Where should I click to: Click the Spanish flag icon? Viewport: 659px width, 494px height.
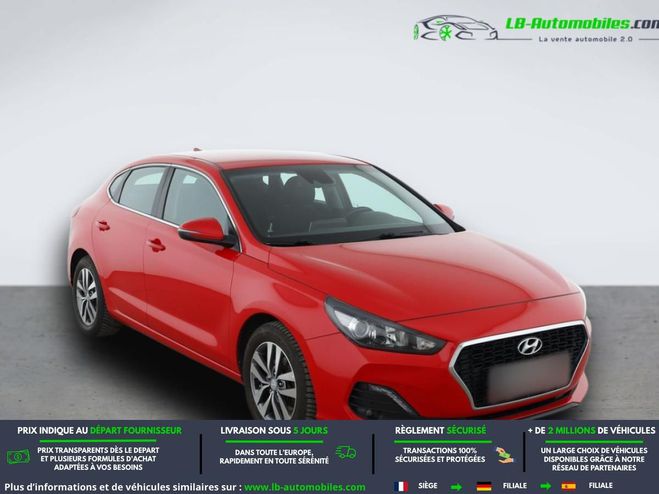click(568, 486)
